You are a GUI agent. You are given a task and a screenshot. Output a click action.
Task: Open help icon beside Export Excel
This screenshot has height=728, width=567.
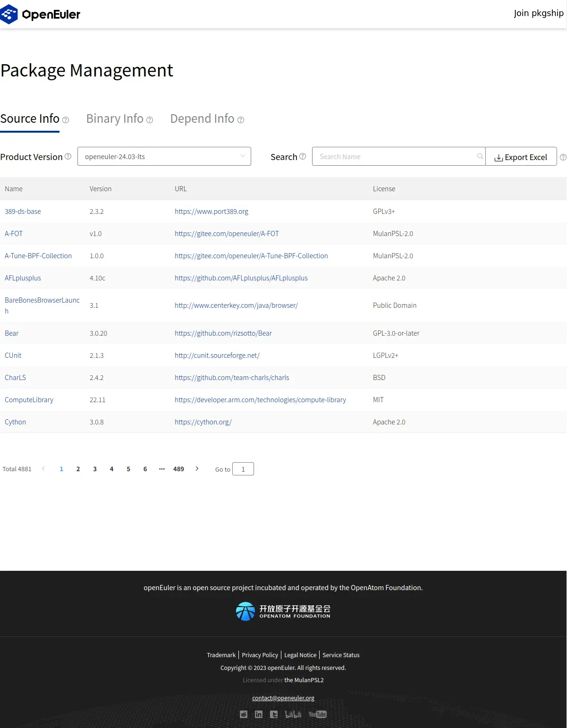coord(563,157)
